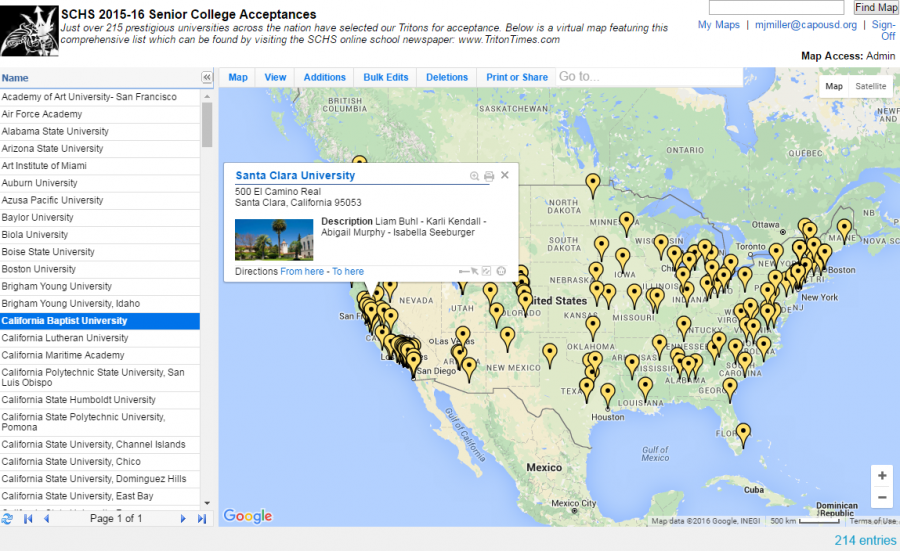Select California Baptist University highlighted row
Image resolution: width=900 pixels, height=551 pixels.
click(100, 321)
